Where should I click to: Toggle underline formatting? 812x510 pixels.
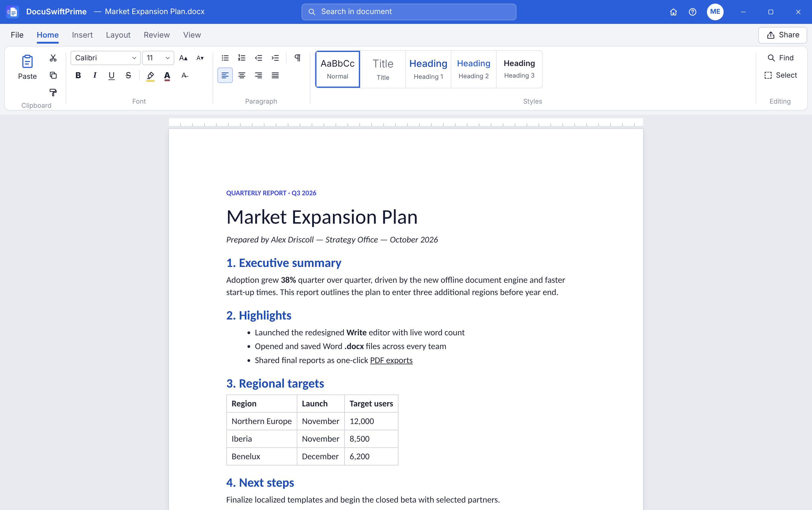(x=112, y=75)
